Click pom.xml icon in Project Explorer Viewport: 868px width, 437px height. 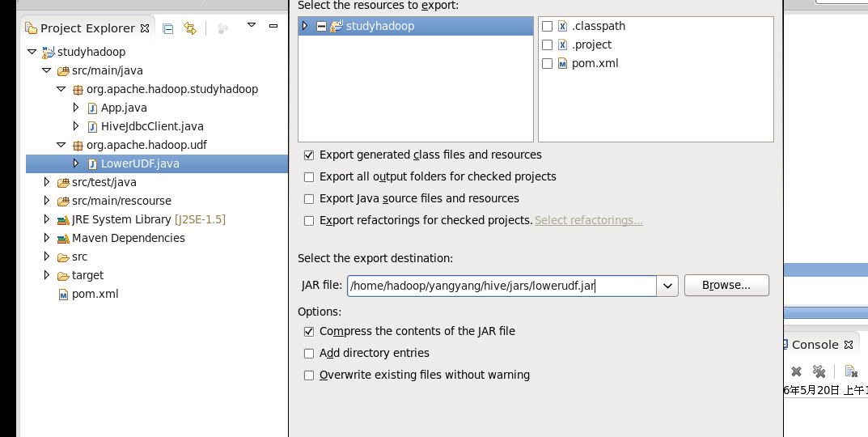point(63,295)
